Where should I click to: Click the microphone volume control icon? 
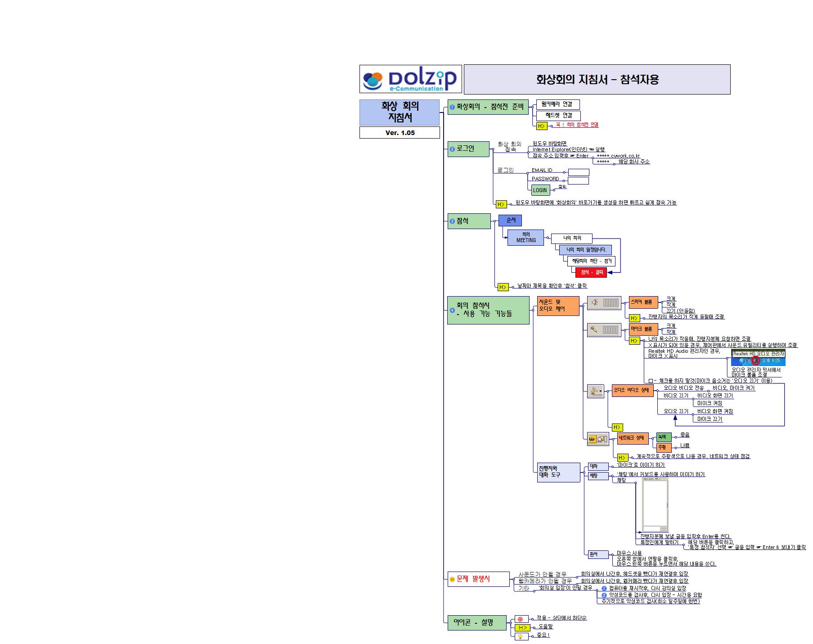[x=604, y=330]
